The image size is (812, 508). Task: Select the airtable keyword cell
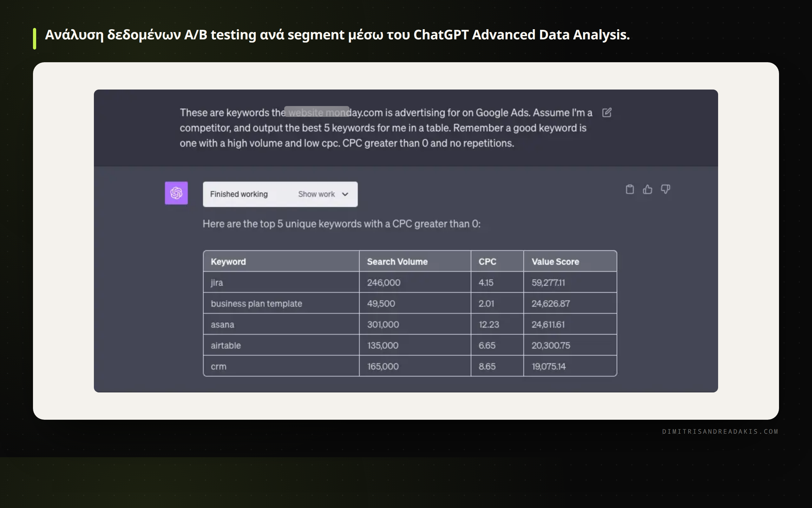click(281, 345)
